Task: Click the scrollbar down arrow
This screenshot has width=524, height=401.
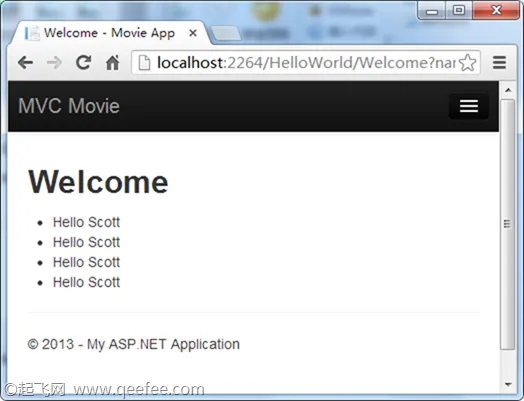Action: pyautogui.click(x=508, y=385)
